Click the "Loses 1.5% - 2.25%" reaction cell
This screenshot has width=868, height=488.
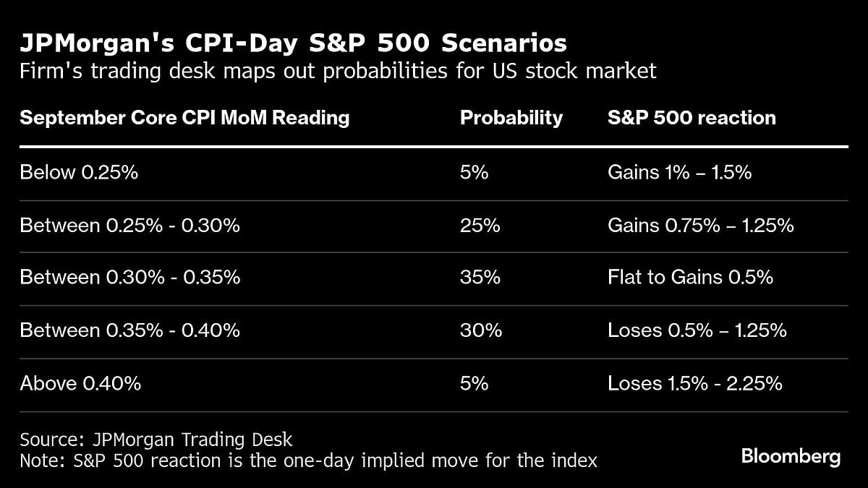[x=694, y=383]
